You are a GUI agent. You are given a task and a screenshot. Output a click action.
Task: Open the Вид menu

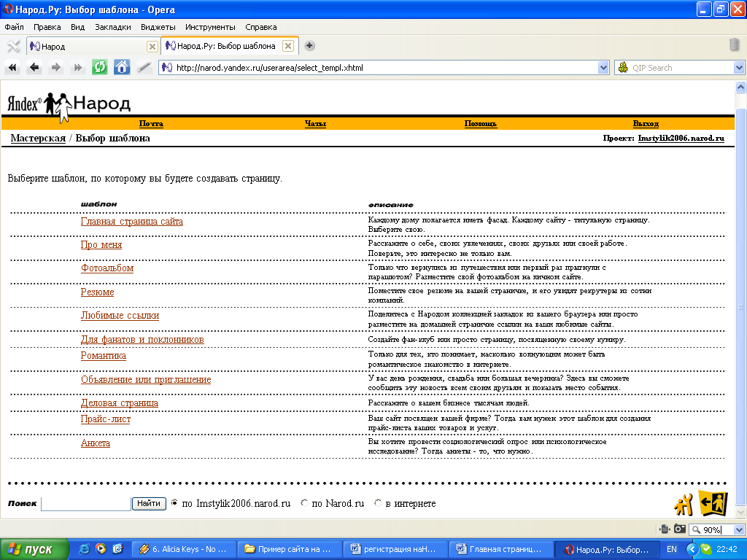[x=77, y=27]
